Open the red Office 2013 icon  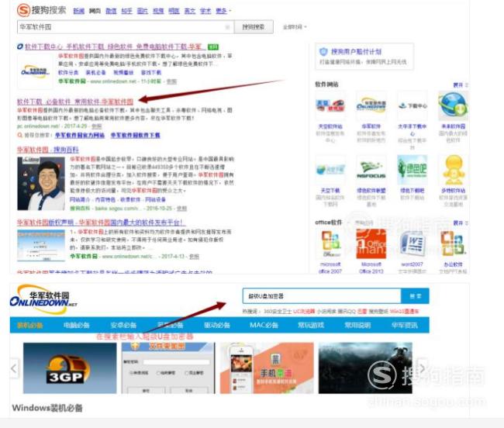(x=371, y=243)
